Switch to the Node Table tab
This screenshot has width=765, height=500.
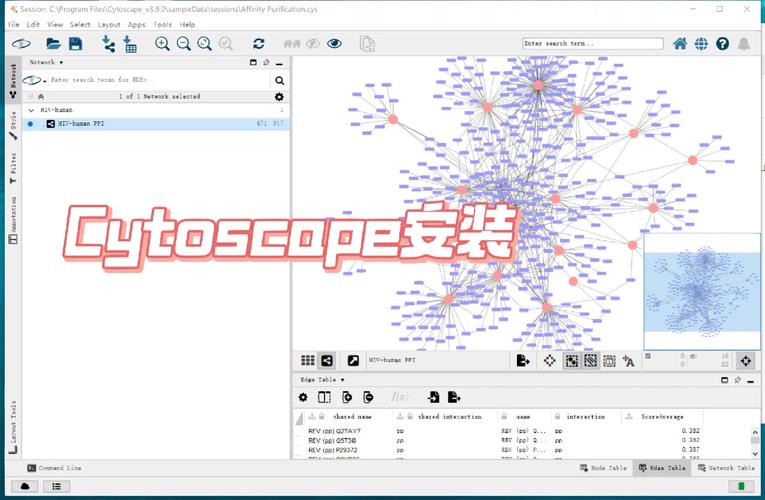(x=604, y=468)
